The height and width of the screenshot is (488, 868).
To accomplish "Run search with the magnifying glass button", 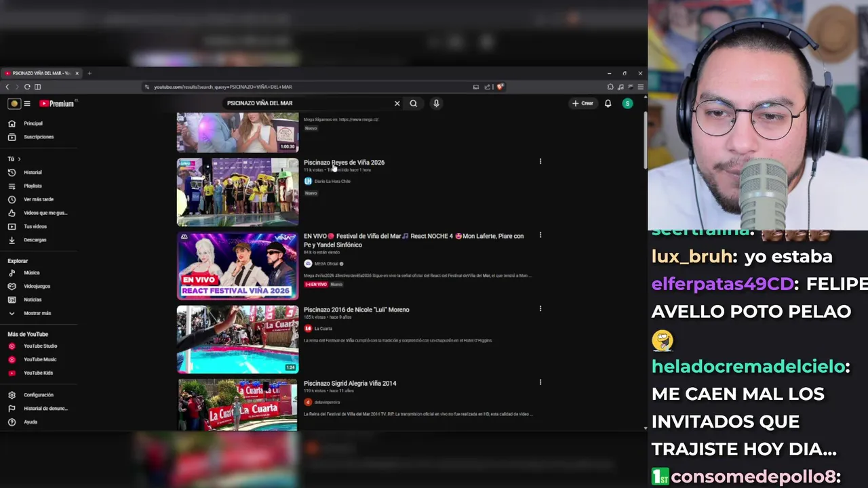I will pos(413,104).
